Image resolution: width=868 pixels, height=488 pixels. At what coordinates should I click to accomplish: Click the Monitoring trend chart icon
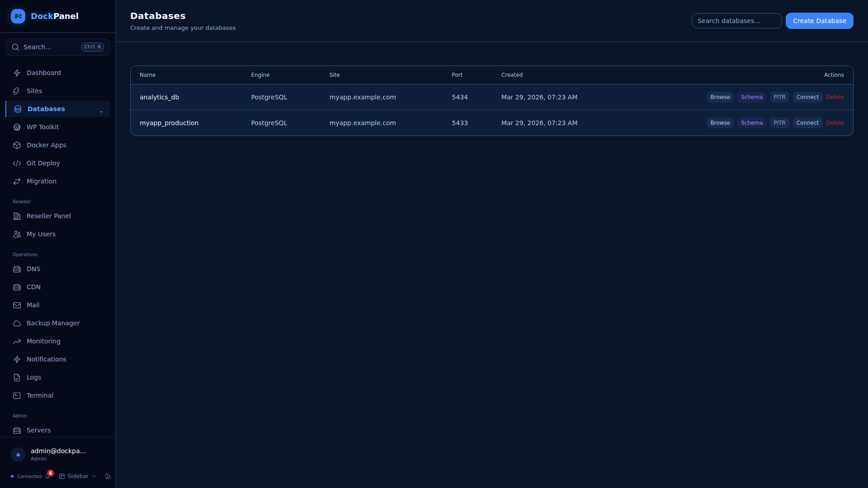[17, 341]
